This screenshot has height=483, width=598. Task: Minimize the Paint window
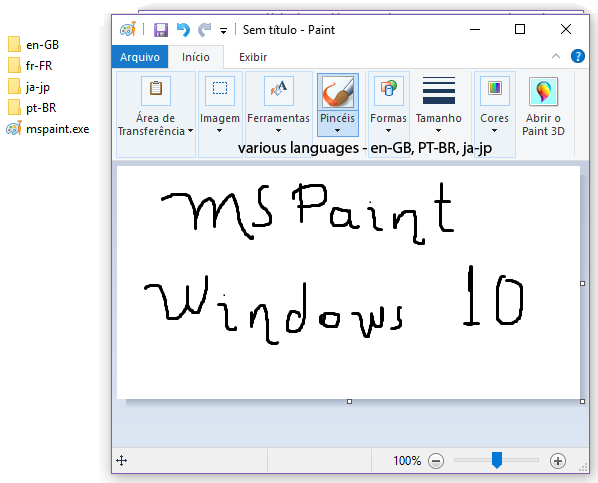pos(475,29)
